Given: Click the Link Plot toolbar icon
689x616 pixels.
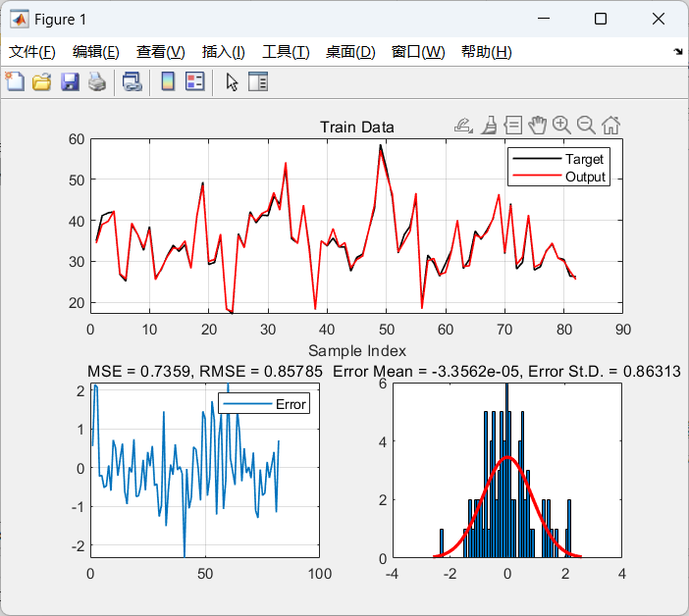Looking at the screenshot, I should click(132, 82).
